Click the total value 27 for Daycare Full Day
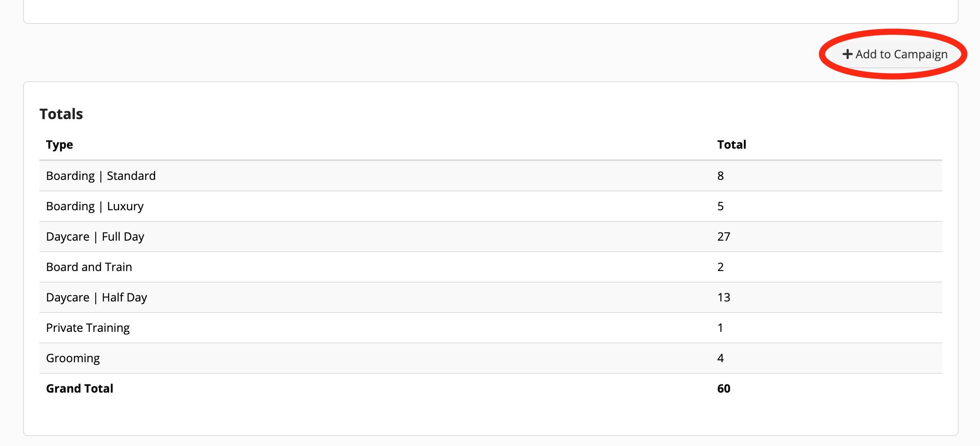980x446 pixels. pos(724,236)
